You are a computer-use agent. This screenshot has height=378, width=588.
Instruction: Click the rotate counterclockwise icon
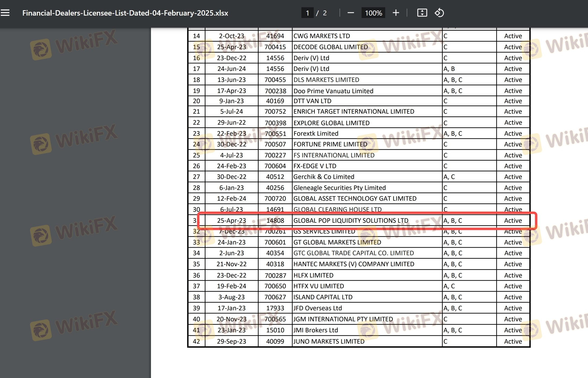(439, 13)
